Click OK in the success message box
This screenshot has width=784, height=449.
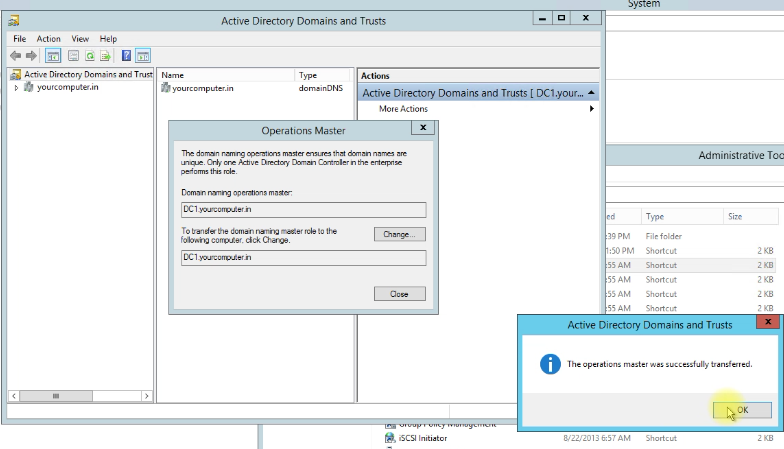click(742, 410)
